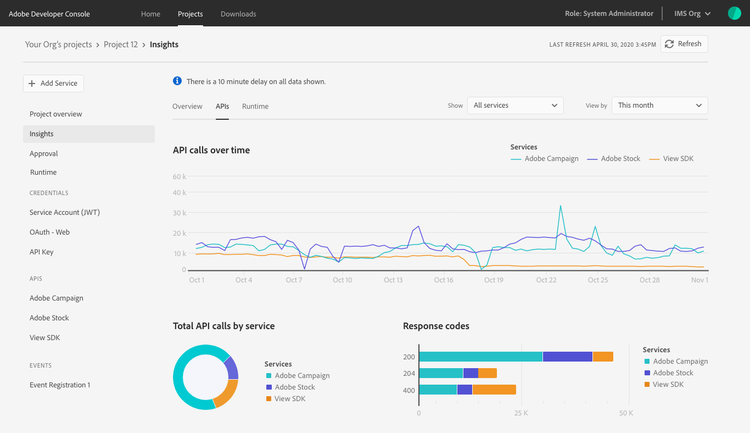Open Approval in the sidebar

[x=44, y=154]
